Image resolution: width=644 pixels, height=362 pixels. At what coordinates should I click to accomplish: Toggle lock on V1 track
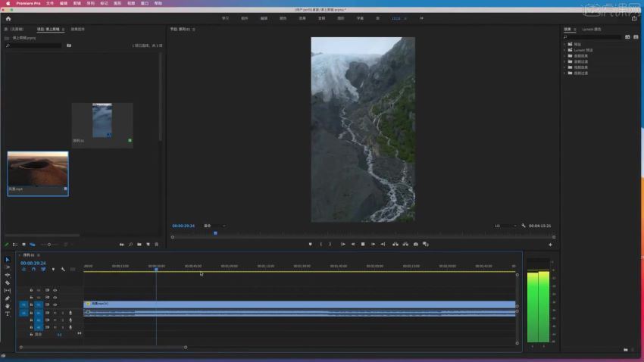(x=31, y=305)
